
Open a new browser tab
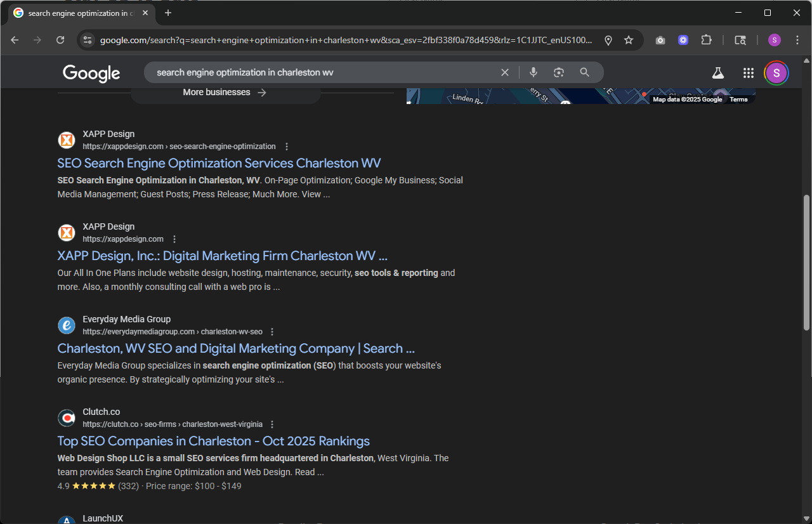pos(168,13)
